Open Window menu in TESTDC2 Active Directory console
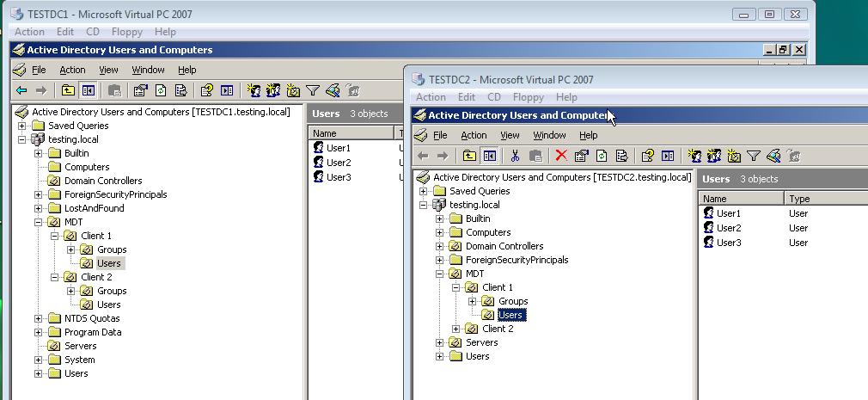The width and height of the screenshot is (868, 400). pyautogui.click(x=549, y=135)
